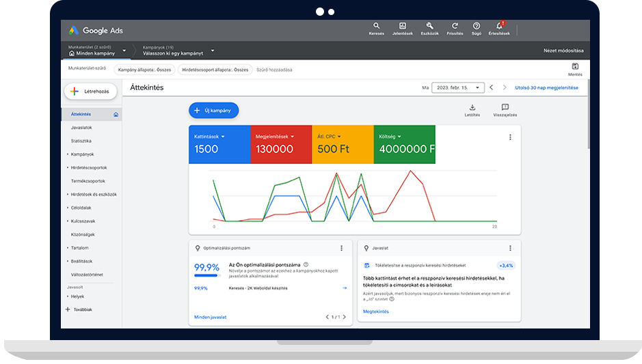Click Szűrő hozzáadása filter field
This screenshot has height=364, width=642.
273,70
